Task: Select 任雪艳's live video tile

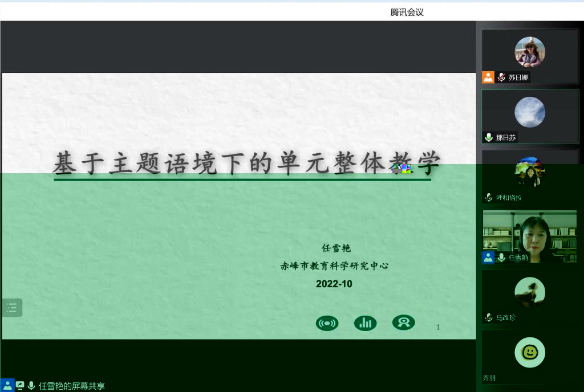Action: tap(530, 236)
